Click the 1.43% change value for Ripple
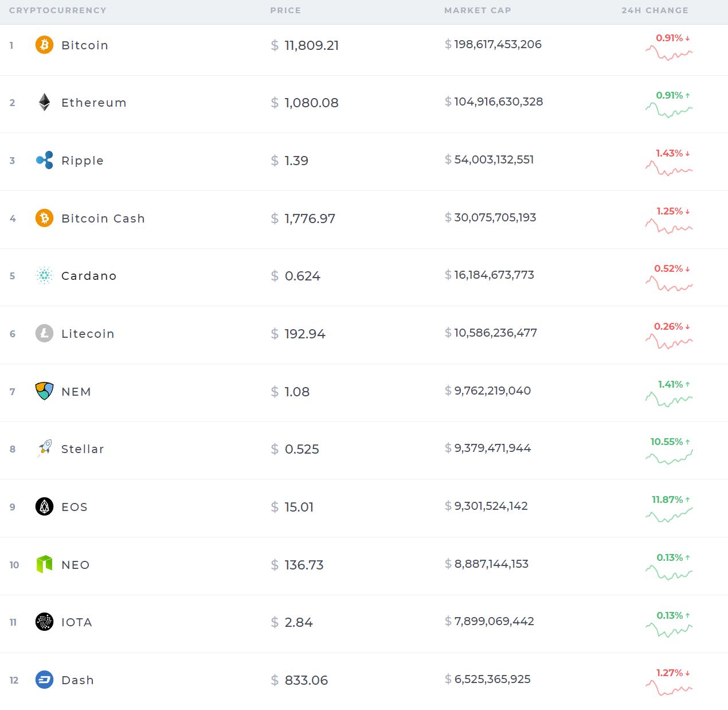 click(x=670, y=153)
